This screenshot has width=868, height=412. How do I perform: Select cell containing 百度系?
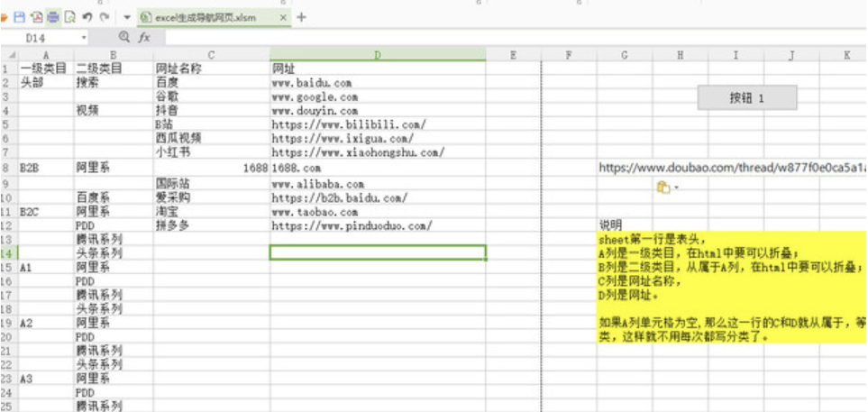click(114, 197)
